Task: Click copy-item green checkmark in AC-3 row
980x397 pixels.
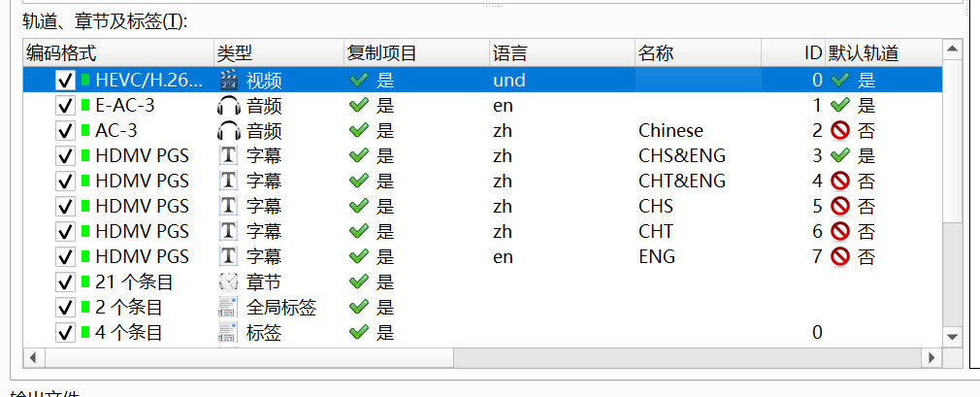Action: [359, 131]
